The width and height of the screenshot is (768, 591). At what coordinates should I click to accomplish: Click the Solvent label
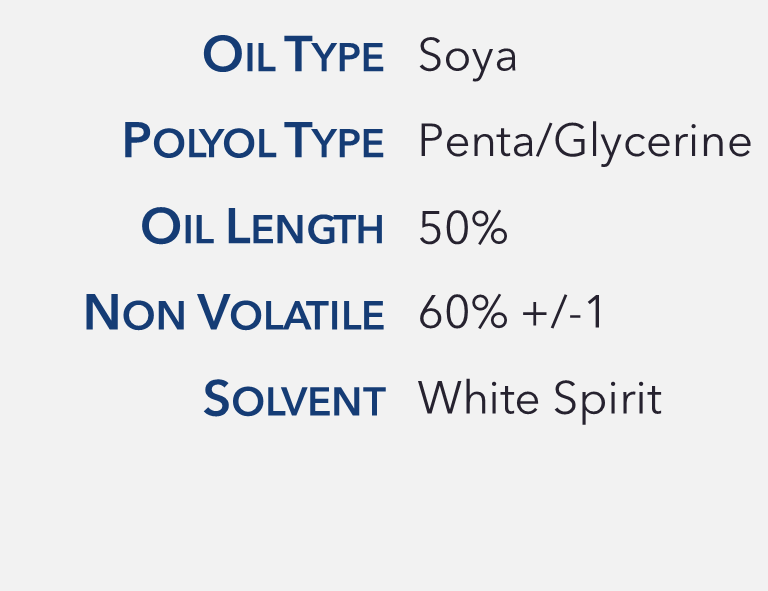294,401
